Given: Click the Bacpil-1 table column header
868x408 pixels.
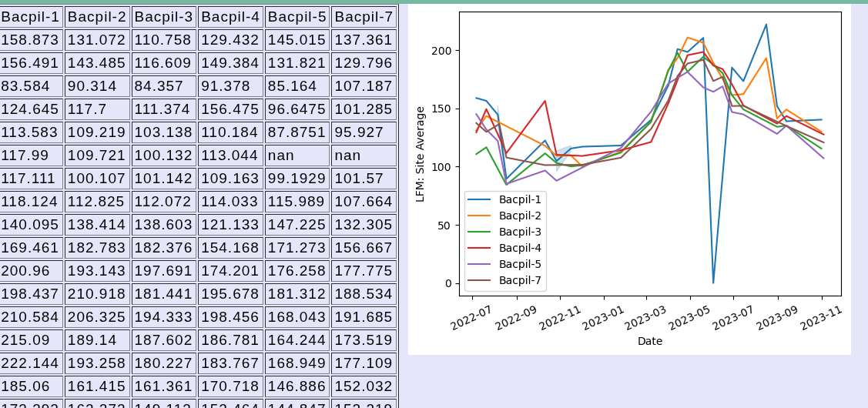Looking at the screenshot, I should point(32,17).
